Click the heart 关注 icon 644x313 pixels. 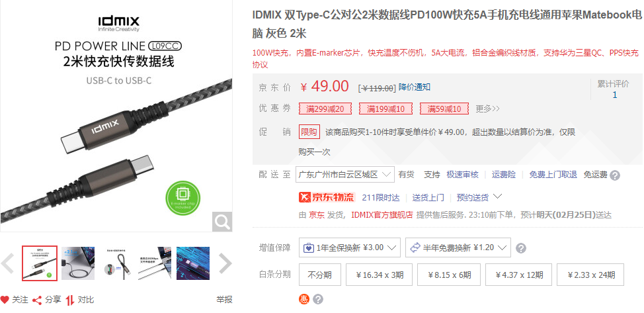5,300
